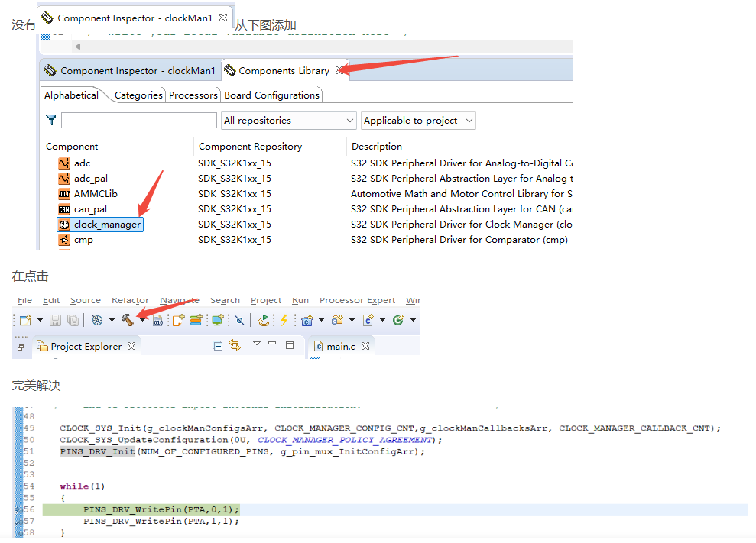Open dropdown next to green New class icon

414,320
